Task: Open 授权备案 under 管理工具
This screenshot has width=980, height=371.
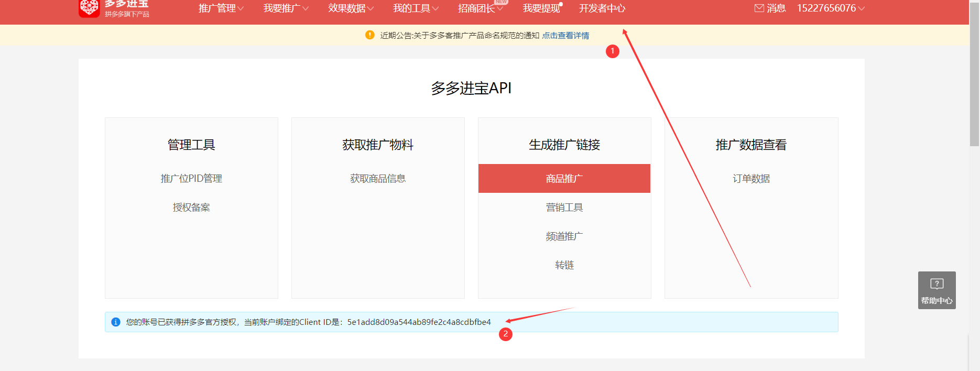Action: (x=191, y=208)
